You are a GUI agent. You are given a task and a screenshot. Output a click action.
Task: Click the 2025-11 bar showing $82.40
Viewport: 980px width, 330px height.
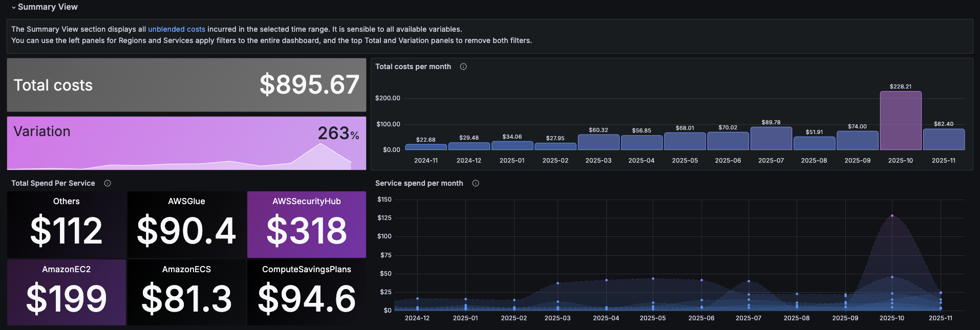pyautogui.click(x=943, y=140)
